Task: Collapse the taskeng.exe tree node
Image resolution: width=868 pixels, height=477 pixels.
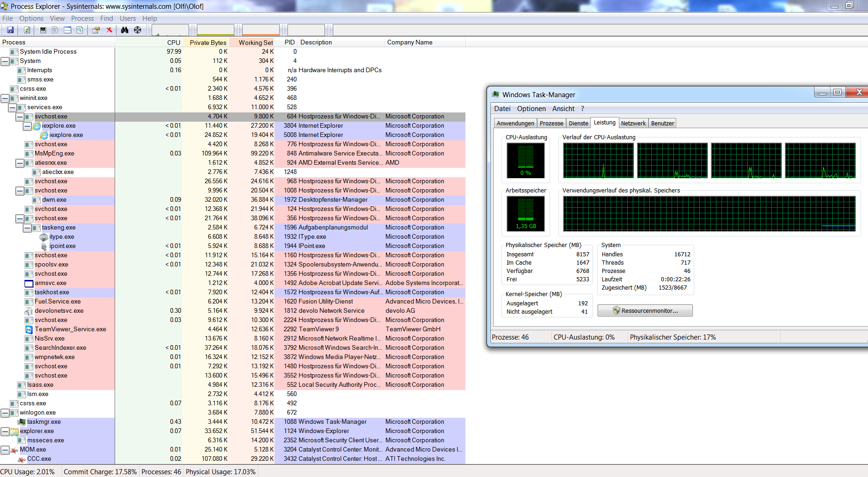Action: pyautogui.click(x=27, y=228)
